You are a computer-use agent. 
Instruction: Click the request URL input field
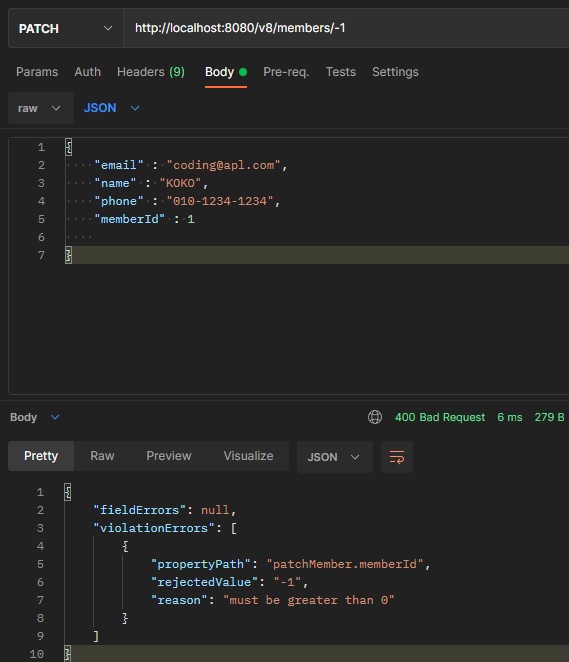tap(346, 28)
